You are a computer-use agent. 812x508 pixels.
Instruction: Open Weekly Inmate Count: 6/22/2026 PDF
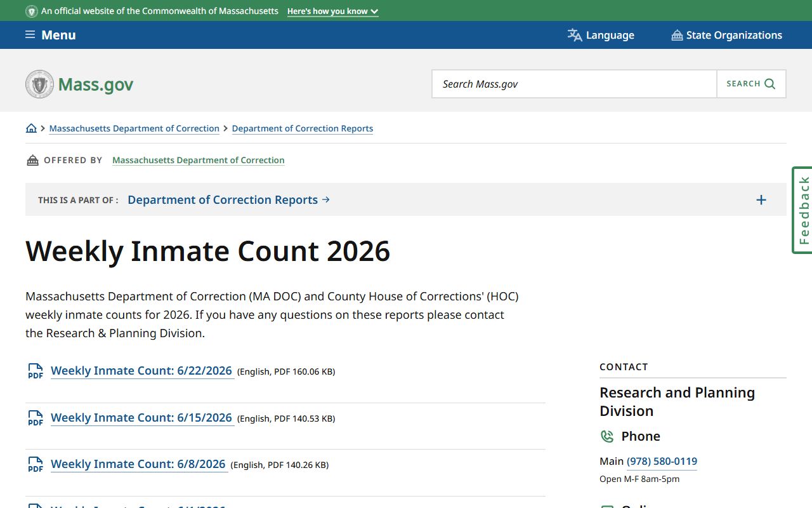pos(141,371)
